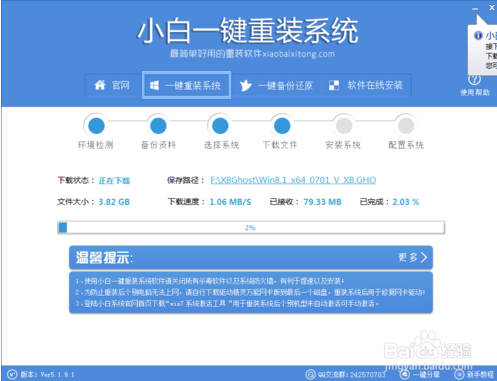This screenshot has width=497, height=381.
Task: Click the 版本: Ver5.1.9.1 text
Action: [47, 375]
